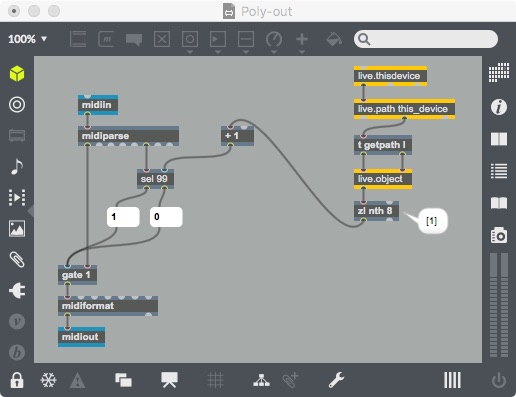Click the Snapshots camera icon
Image resolution: width=516 pixels, height=397 pixels.
click(499, 235)
